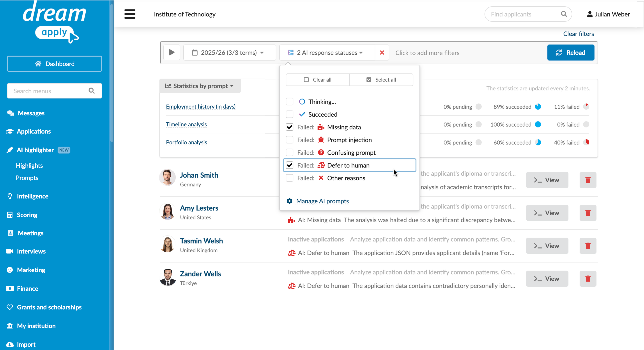This screenshot has height=350, width=644.
Task: Click Defer to human scales icon, Tasmin row
Action: 292,253
